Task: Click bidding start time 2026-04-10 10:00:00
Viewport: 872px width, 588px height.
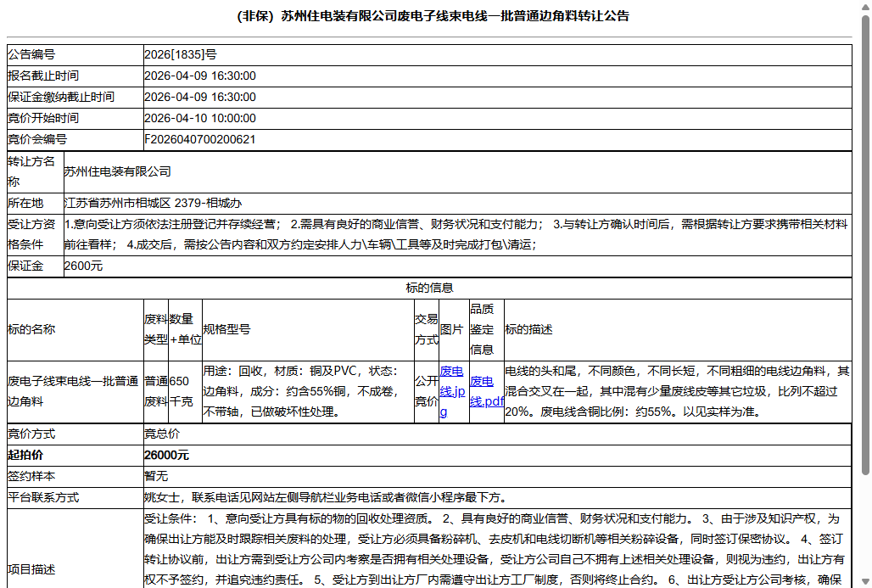Action: click(200, 118)
